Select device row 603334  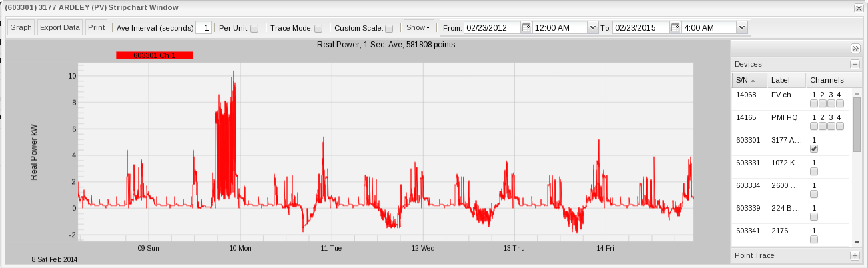(x=791, y=190)
